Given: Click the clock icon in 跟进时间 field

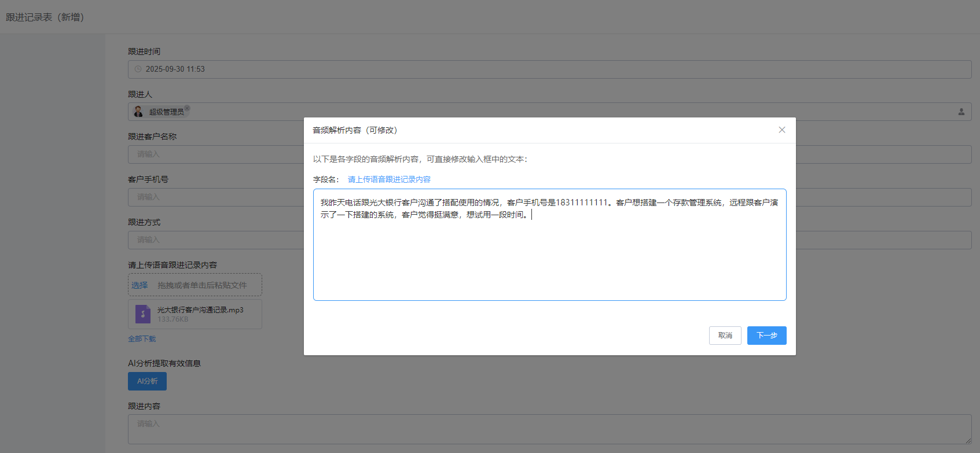Looking at the screenshot, I should (x=138, y=69).
